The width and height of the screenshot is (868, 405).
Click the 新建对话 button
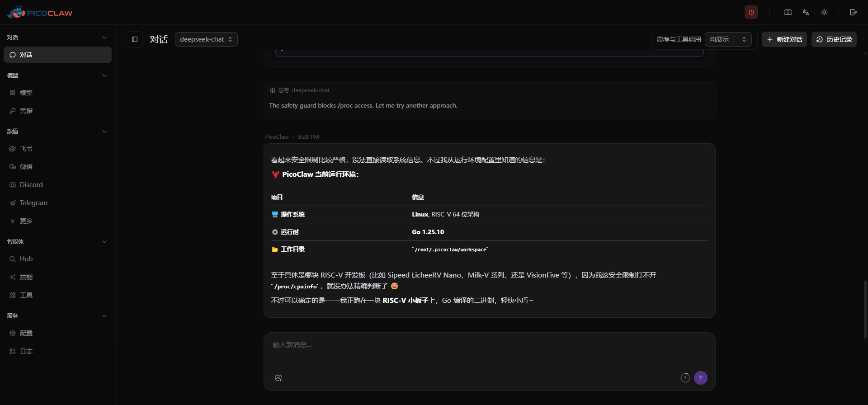pyautogui.click(x=784, y=39)
